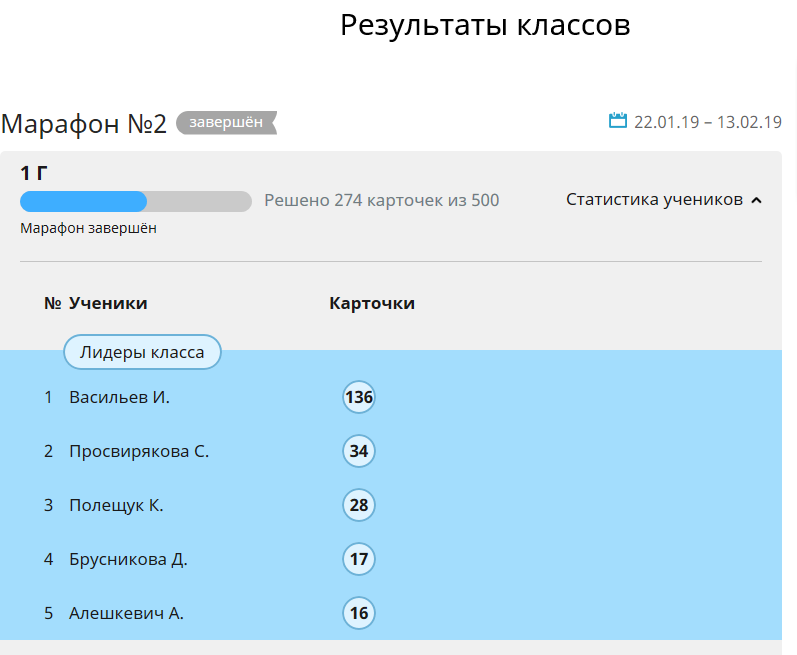Viewport: 797px width, 655px height.
Task: Collapse the Статистика учеников chevron
Action: pos(756,200)
